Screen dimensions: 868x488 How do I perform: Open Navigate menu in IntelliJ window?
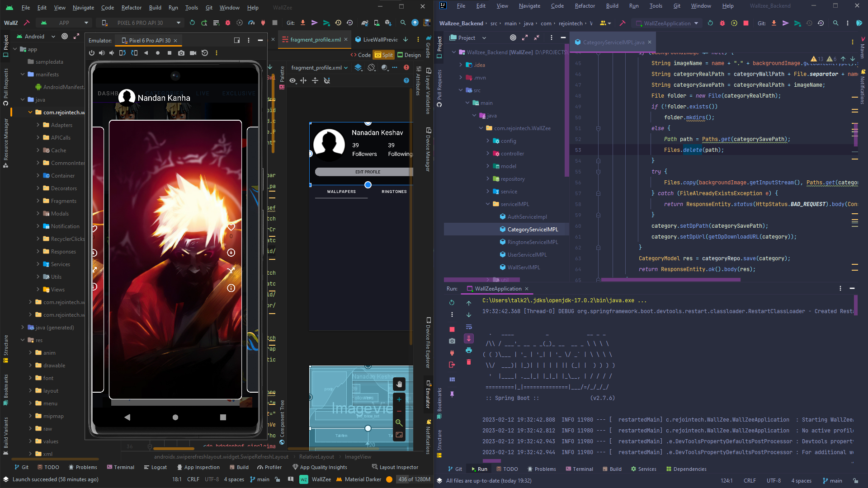[529, 6]
